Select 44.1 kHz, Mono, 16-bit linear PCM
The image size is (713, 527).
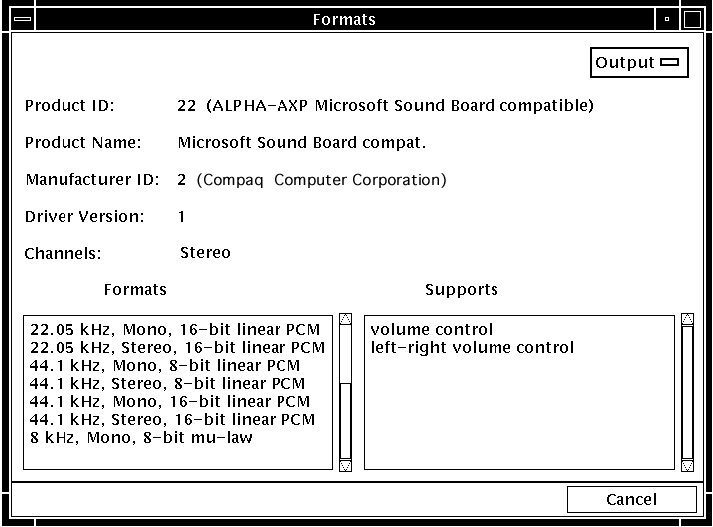(x=170, y=401)
